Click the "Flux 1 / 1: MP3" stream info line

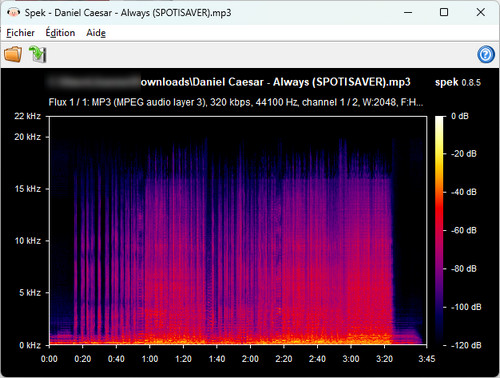(236, 102)
